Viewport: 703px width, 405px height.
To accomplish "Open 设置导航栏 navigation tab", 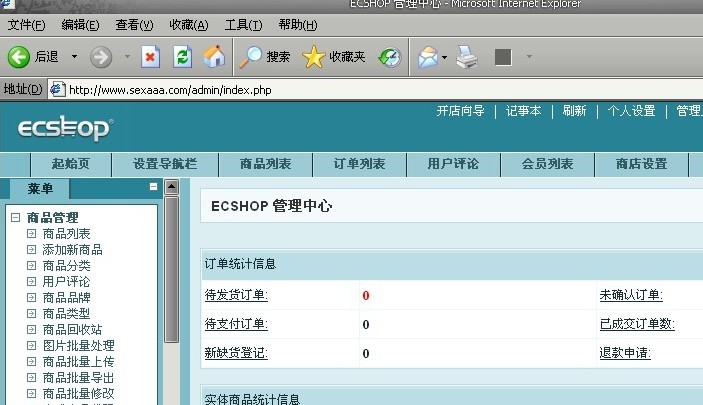I will point(165,164).
